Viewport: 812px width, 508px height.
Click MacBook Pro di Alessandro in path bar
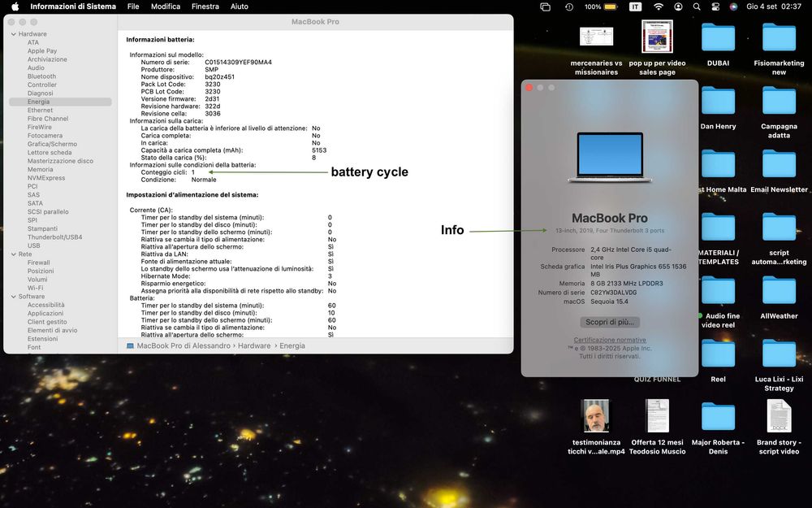coord(184,345)
